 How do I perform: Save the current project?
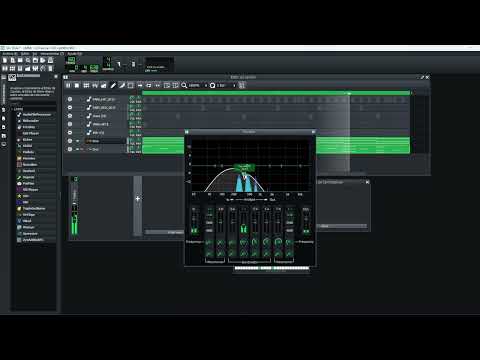tap(35, 60)
